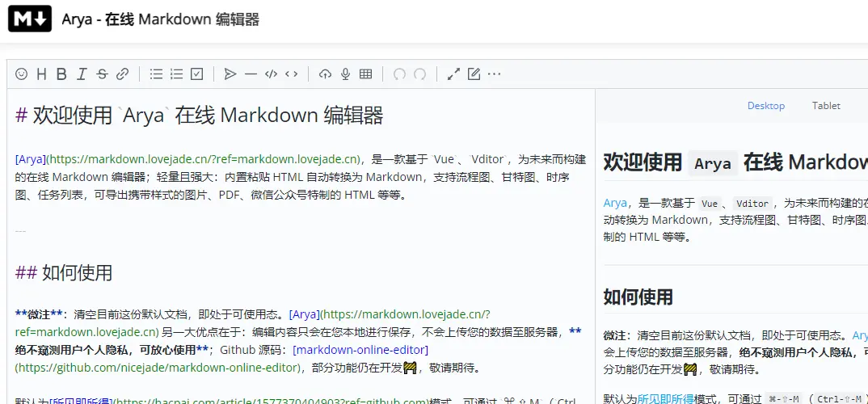Screen dimensions: 868x404
Task: Open more options ellipsis menu
Action: 494,74
